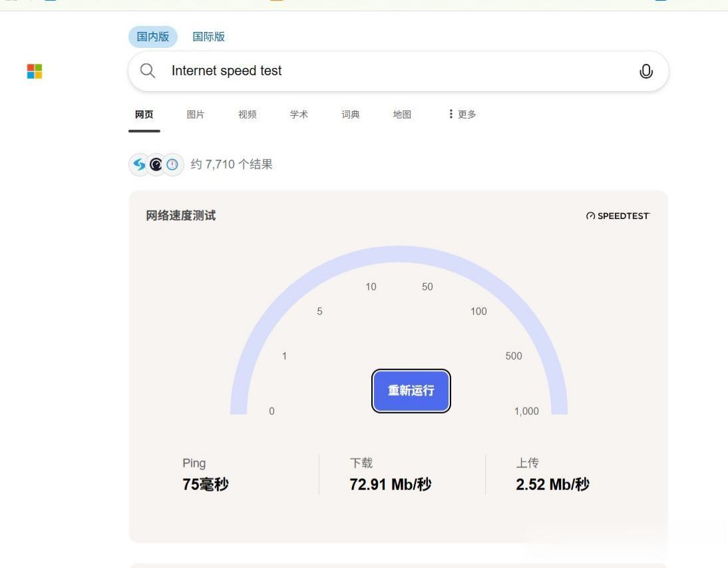Go to the 词典 dictionary tab
Screen dimensions: 728x568
point(351,115)
